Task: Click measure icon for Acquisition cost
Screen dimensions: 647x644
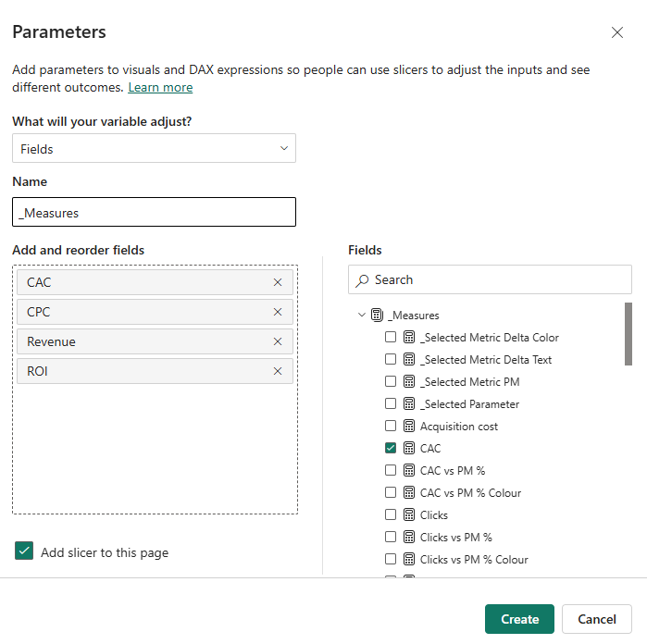Action: tap(409, 426)
